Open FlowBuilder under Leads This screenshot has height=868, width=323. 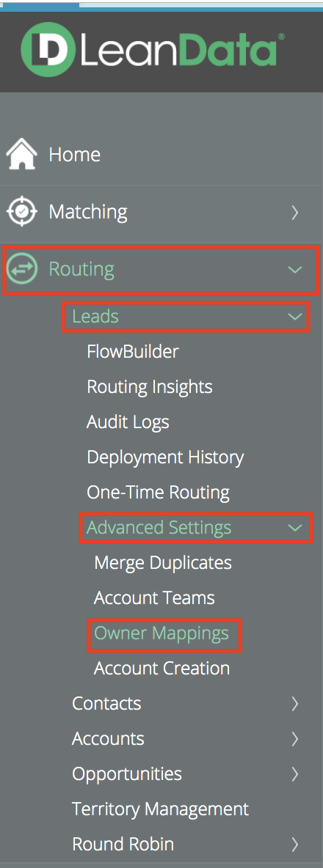click(132, 351)
